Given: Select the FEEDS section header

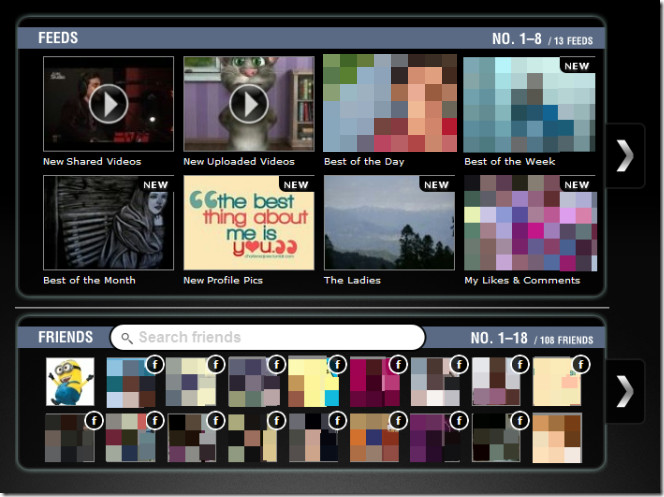Looking at the screenshot, I should pos(58,38).
